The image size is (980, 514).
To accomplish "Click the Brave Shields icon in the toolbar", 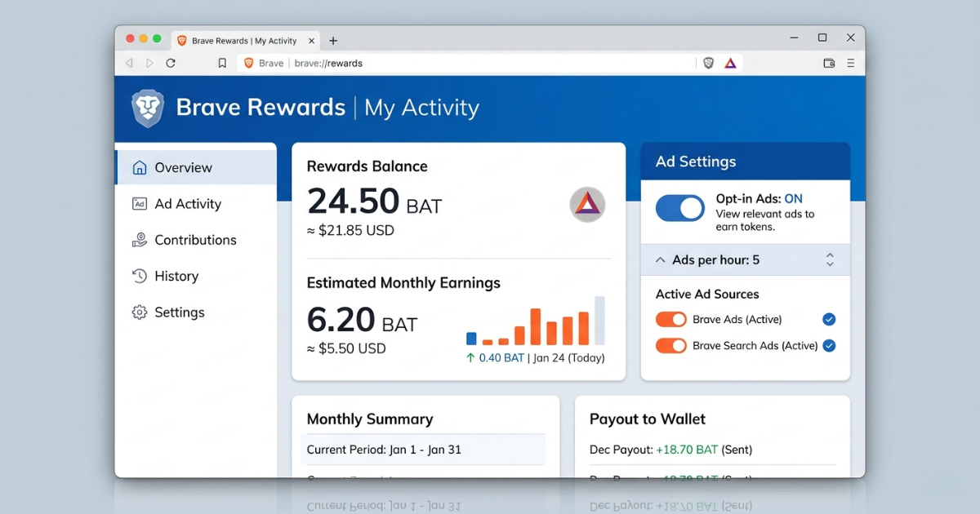I will click(x=707, y=62).
